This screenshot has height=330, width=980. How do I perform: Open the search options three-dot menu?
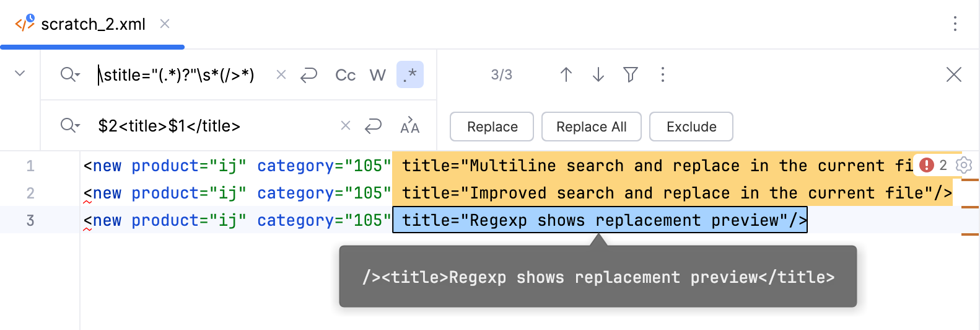662,75
